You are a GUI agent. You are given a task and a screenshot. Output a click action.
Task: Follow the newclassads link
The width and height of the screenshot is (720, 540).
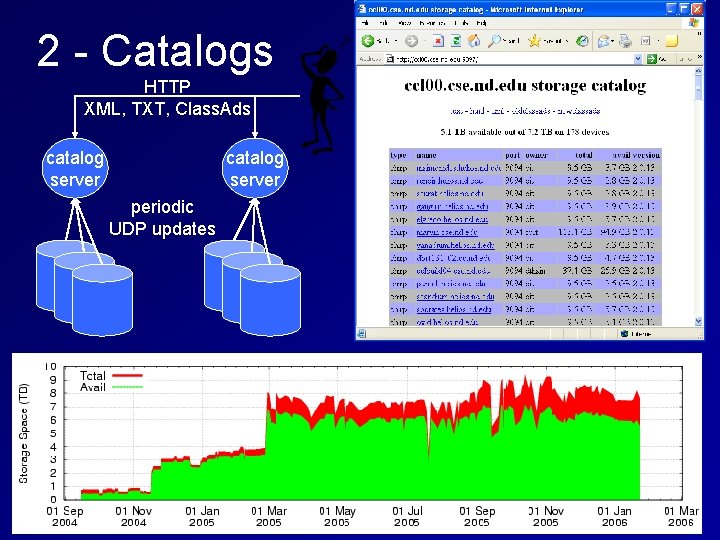click(579, 111)
